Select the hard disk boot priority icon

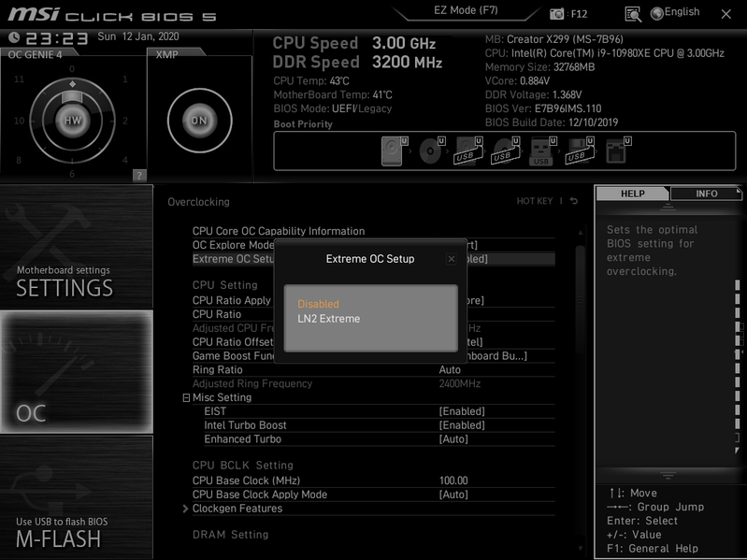[395, 151]
